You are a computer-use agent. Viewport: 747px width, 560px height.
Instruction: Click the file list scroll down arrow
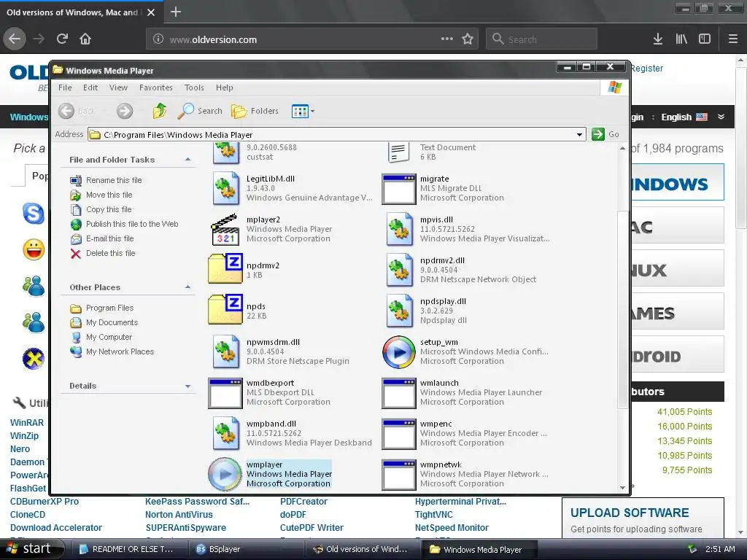(623, 488)
